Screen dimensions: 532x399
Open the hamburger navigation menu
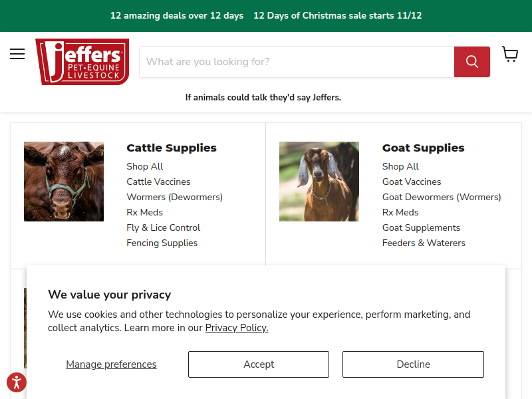pyautogui.click(x=17, y=54)
